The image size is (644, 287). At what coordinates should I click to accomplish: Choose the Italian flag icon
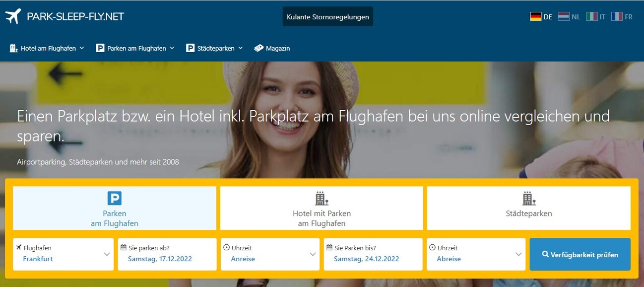(591, 16)
